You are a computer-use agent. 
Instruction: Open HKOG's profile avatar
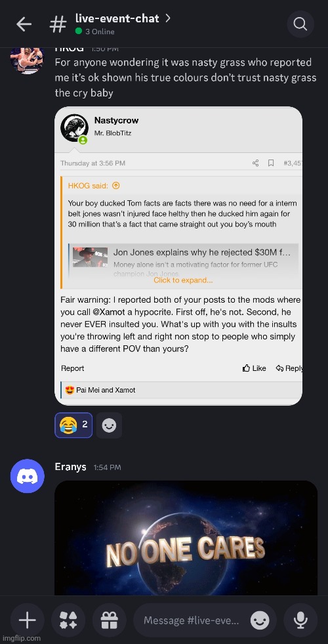tap(27, 60)
